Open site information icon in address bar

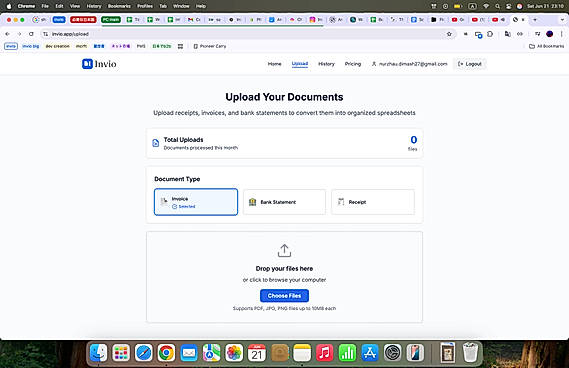45,34
